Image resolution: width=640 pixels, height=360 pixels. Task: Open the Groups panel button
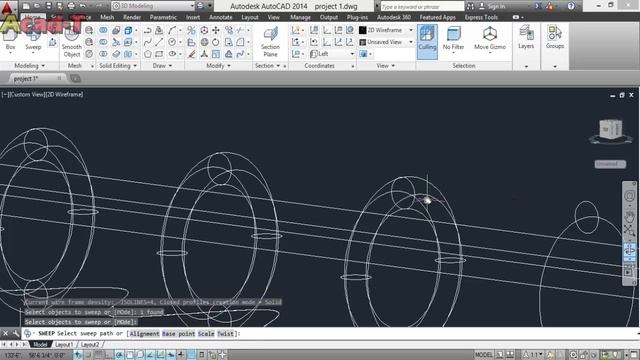[x=555, y=38]
